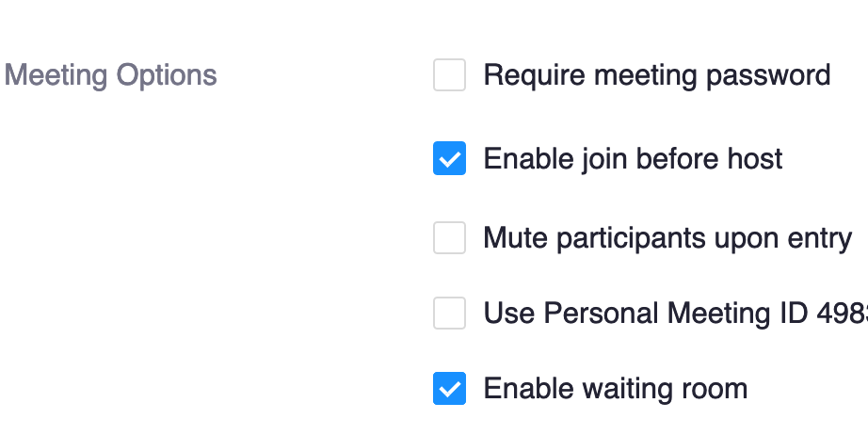This screenshot has height=435, width=868.
Task: Click the blue checkmark beside waiting room
Action: coord(449,388)
